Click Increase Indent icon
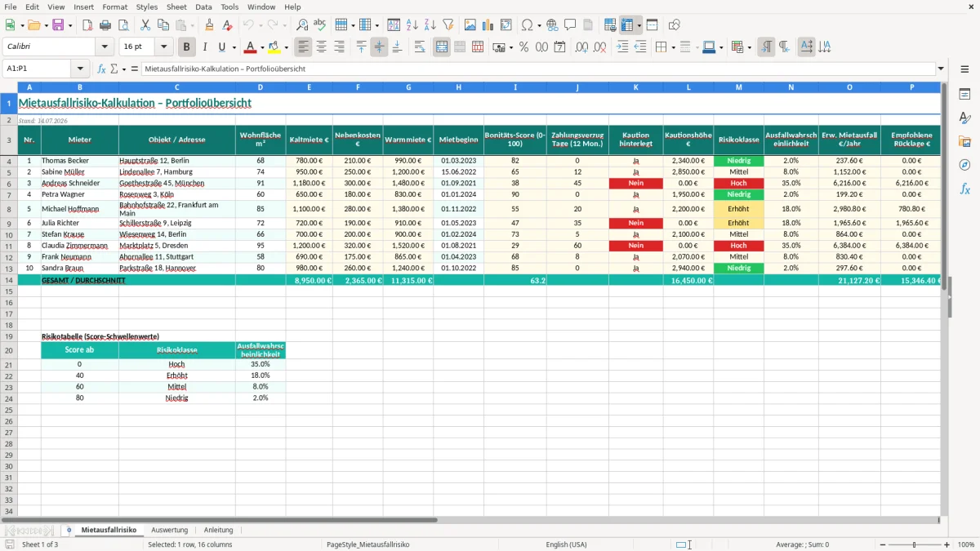980x551 pixels. [622, 47]
